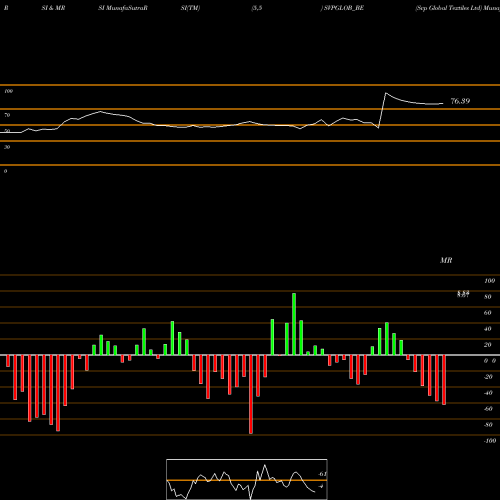Screen dimensions: 500x500
Task: Select the SVPGLOB_BE ticker text in header
Action: tap(344, 8)
